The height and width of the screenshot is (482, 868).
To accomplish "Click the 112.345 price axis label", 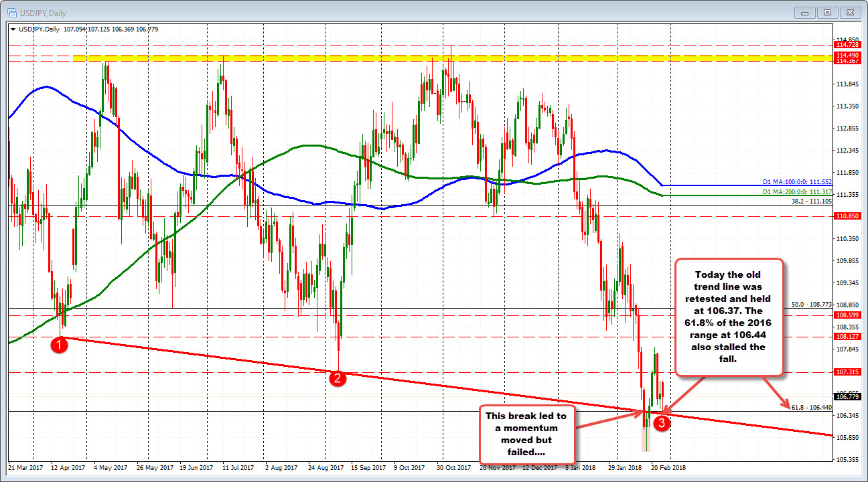I will click(x=847, y=151).
